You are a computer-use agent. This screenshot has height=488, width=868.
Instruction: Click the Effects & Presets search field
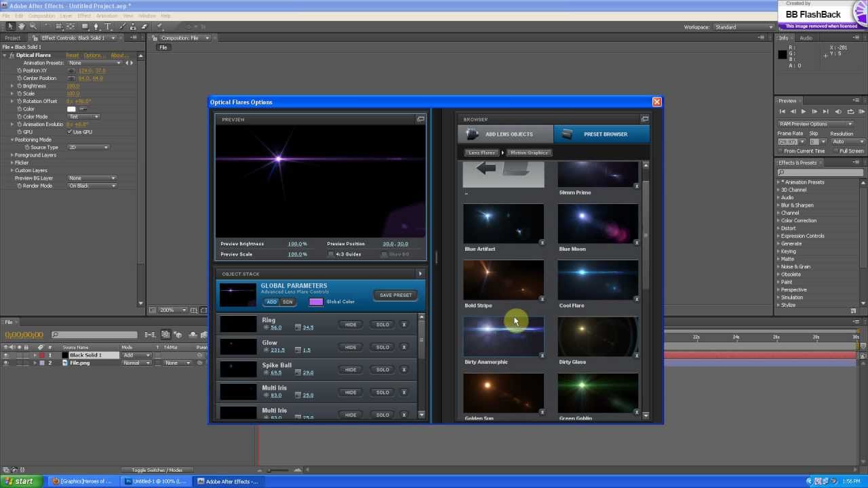click(x=821, y=173)
